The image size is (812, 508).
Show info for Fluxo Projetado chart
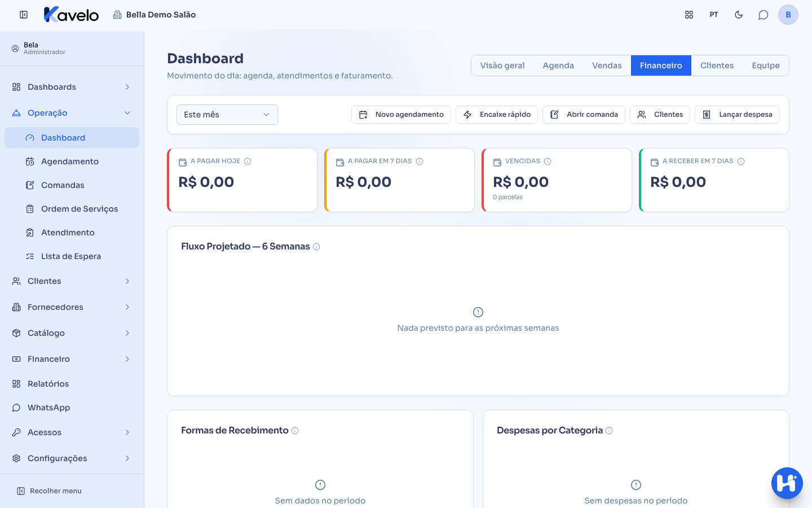(x=316, y=247)
